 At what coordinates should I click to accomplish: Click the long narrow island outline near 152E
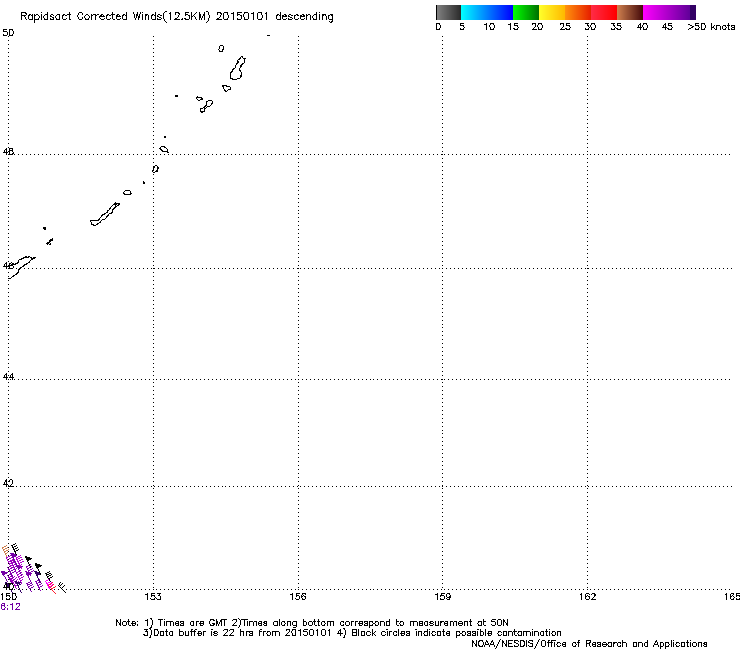105,214
